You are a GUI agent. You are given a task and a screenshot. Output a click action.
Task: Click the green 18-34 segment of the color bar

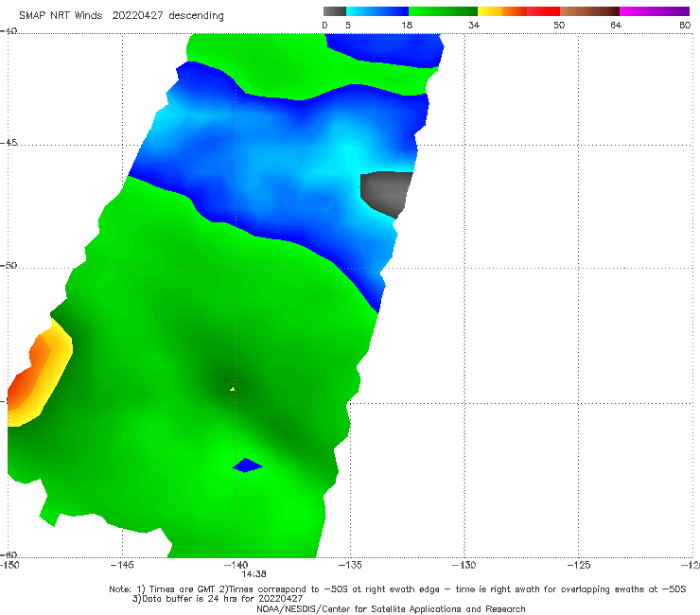pos(443,11)
